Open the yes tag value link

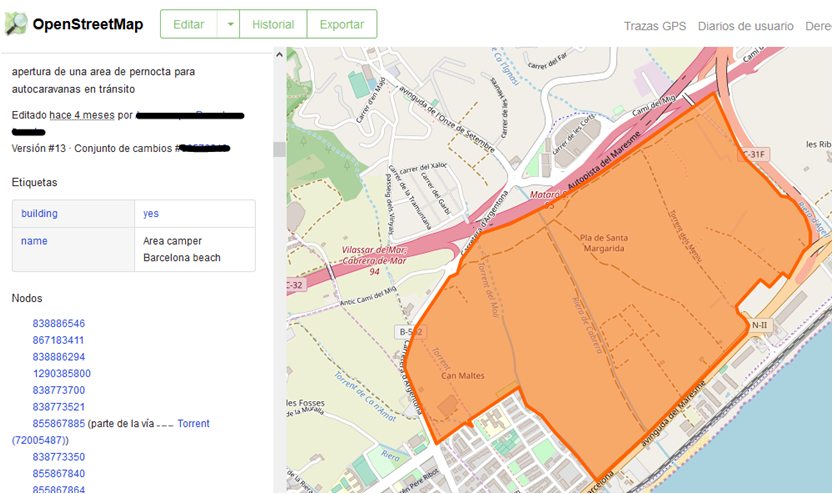[151, 214]
